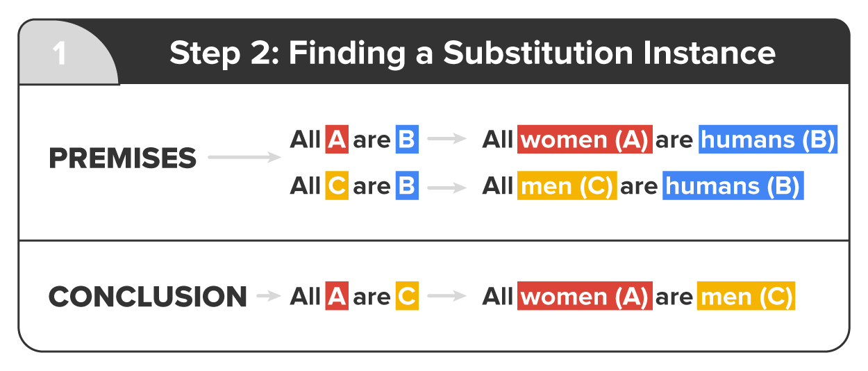The image size is (868, 371).
Task: Click the arrow right of the CONCLUSION label
Action: 267,297
